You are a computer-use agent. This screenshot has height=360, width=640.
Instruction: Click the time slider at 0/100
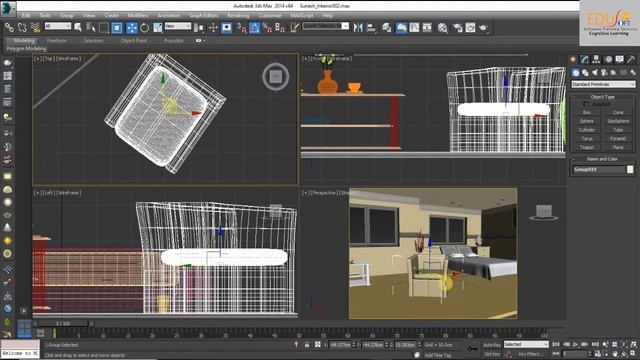point(63,324)
